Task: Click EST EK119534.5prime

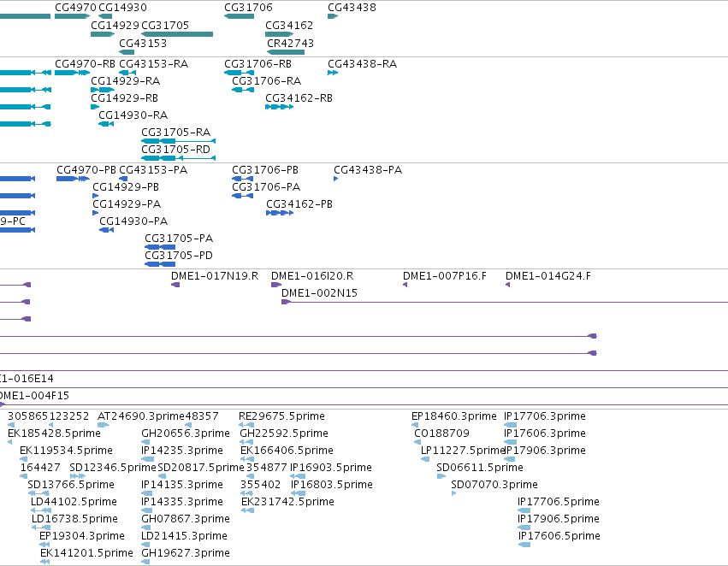Action: coord(24,459)
